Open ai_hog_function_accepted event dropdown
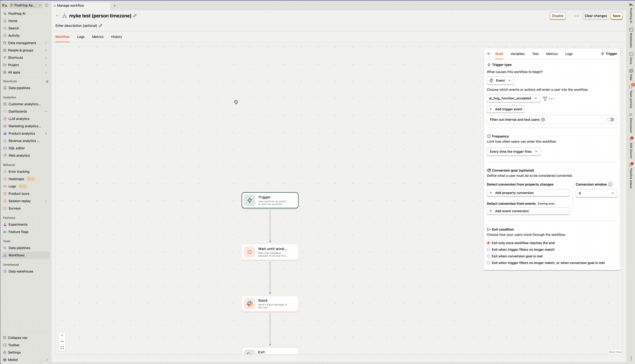This screenshot has height=364, width=635. tap(513, 98)
